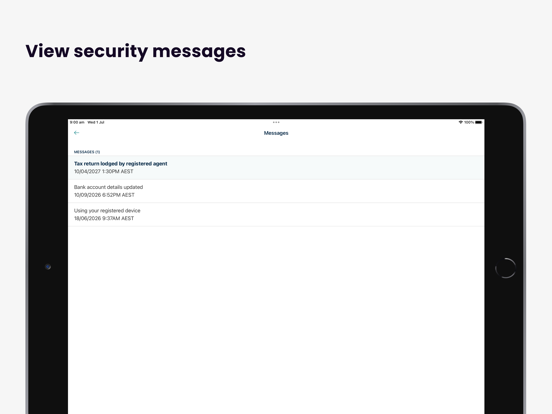The height and width of the screenshot is (414, 552).
Task: Click the 'View security messages' heading
Action: (136, 51)
